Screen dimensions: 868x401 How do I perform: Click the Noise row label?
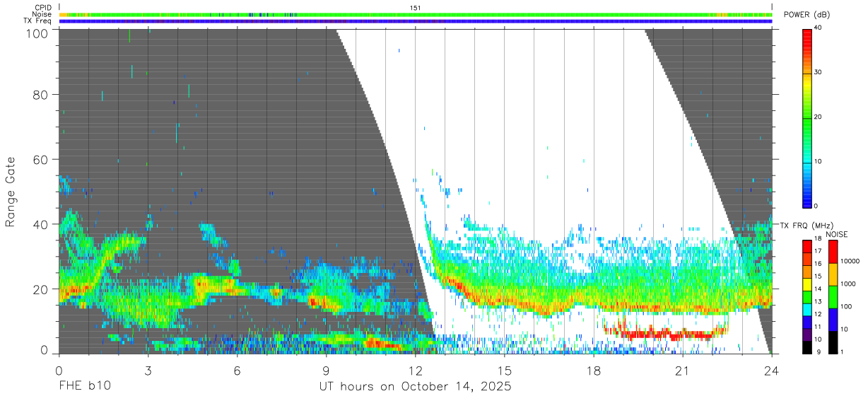[42, 14]
